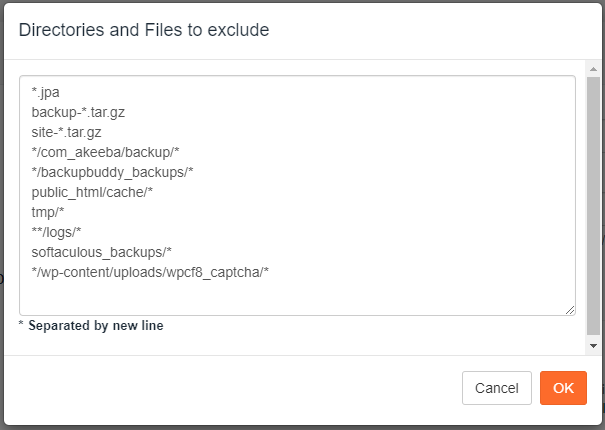Click the 'Separated by new line' note
This screenshot has width=605, height=430.
pos(96,325)
